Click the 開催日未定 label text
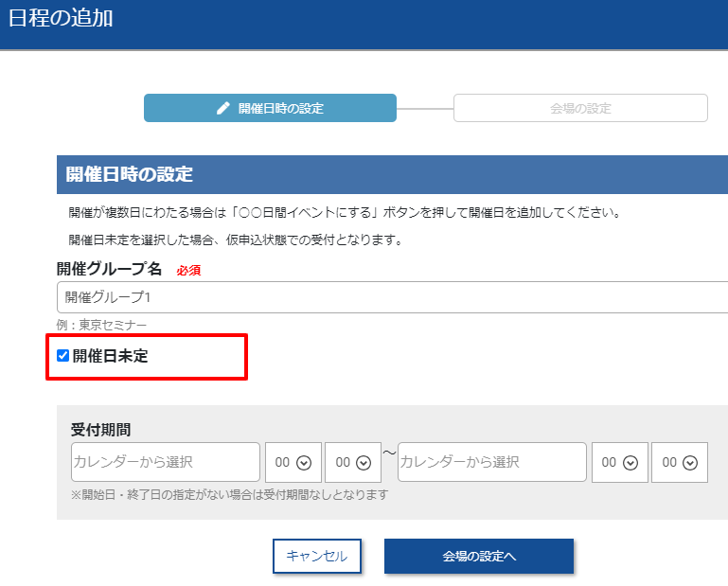Image resolution: width=728 pixels, height=586 pixels. pyautogui.click(x=110, y=356)
